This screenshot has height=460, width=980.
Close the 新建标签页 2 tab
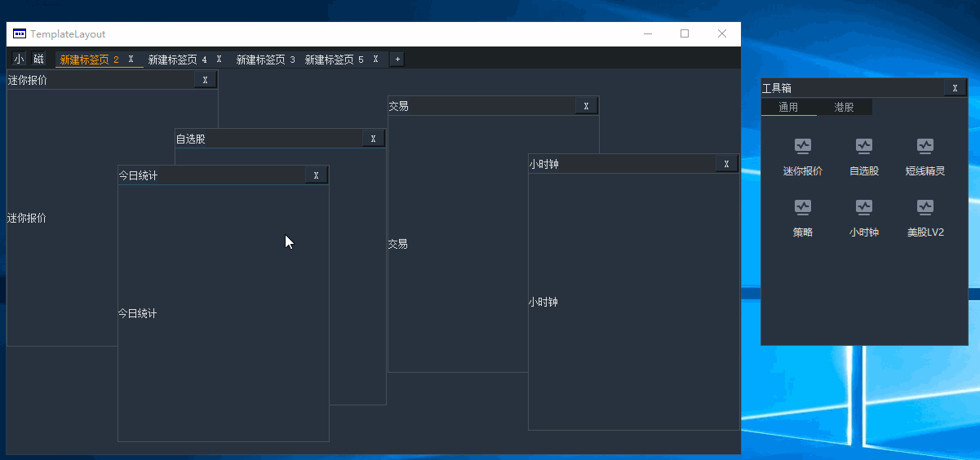pyautogui.click(x=131, y=60)
